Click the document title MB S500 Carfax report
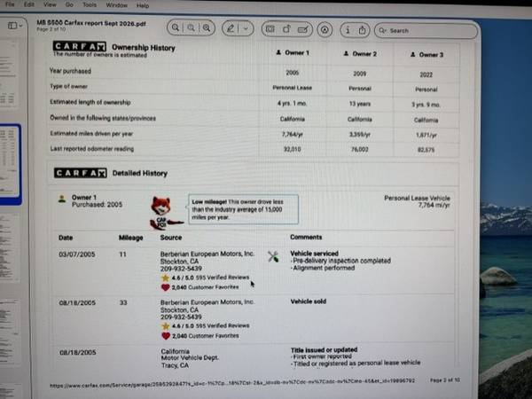Image resolution: width=532 pixels, height=399 pixels. click(x=91, y=23)
